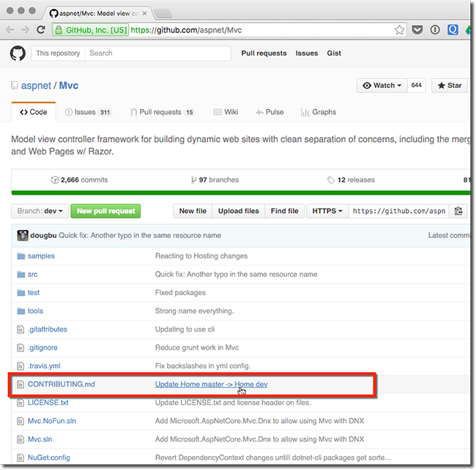Click the browser reload icon

tap(42, 30)
